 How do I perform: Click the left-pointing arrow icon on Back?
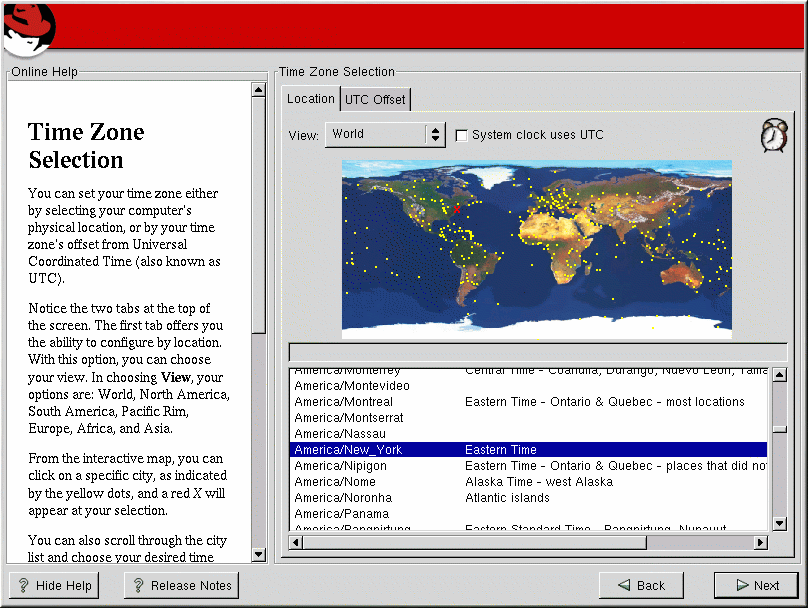(624, 585)
